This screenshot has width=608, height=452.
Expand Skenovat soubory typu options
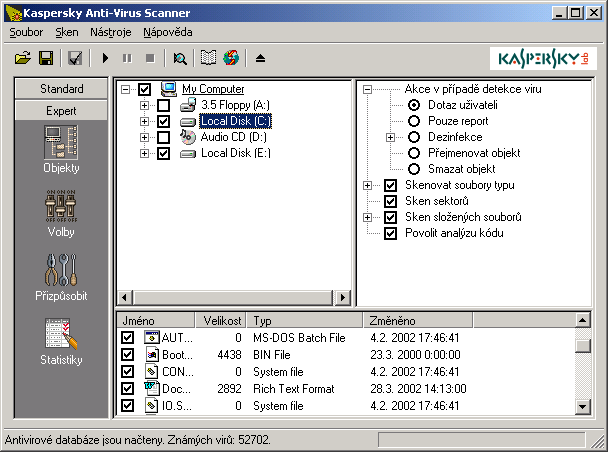367,185
